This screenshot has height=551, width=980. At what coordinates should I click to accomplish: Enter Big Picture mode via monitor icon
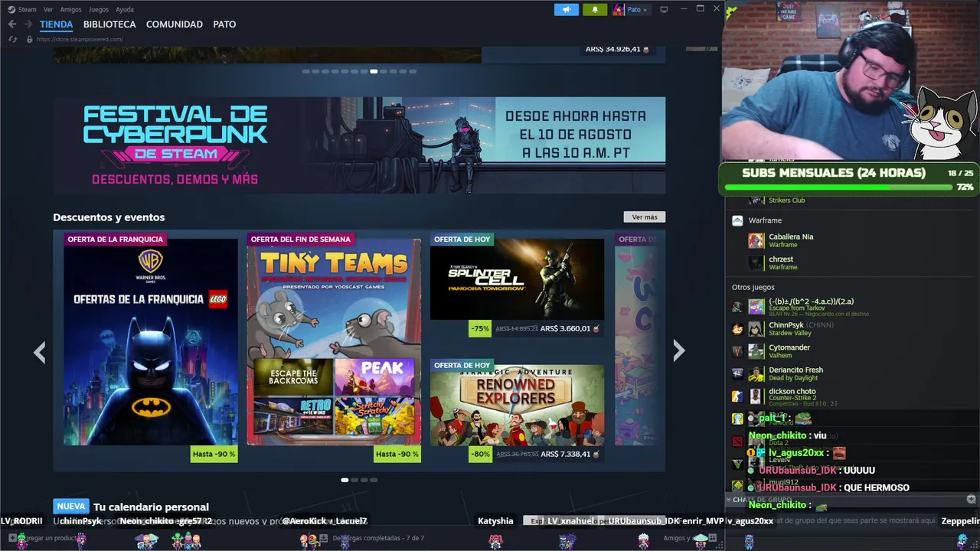pos(664,9)
